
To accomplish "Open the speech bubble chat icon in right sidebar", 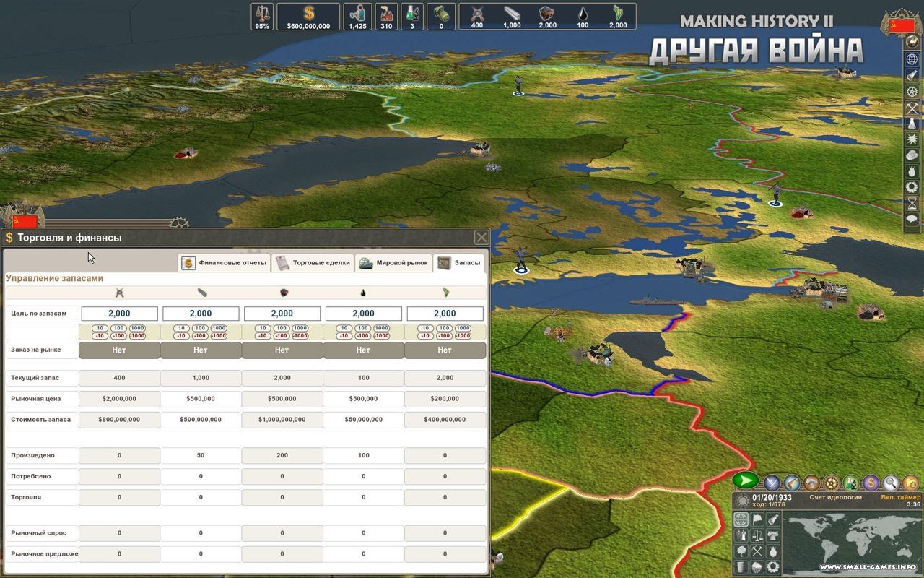I will pos(912,218).
